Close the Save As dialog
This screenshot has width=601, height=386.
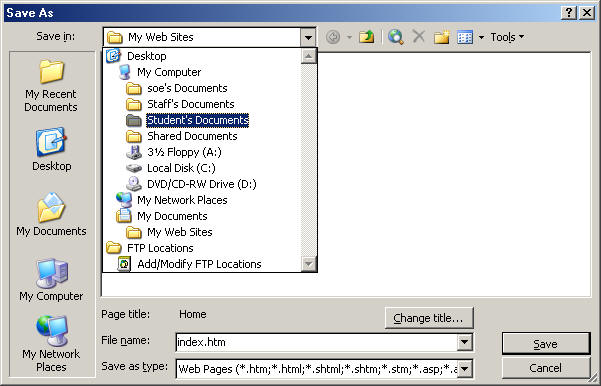[x=587, y=13]
